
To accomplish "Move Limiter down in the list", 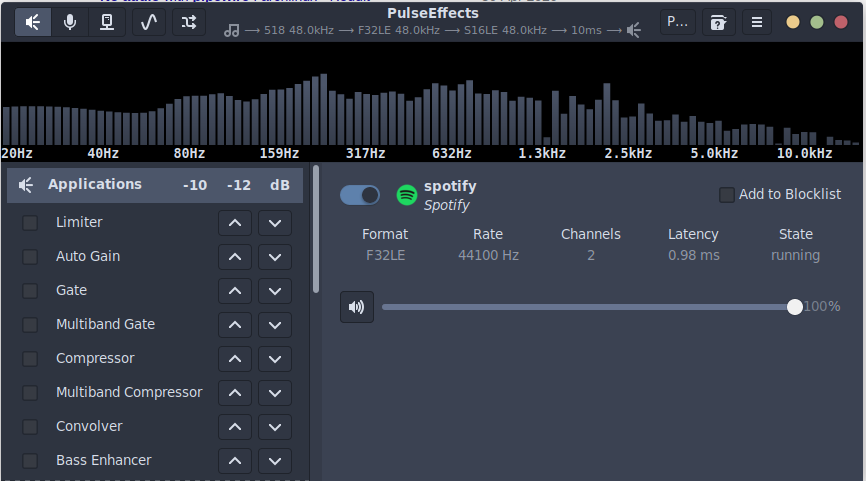I will [274, 223].
